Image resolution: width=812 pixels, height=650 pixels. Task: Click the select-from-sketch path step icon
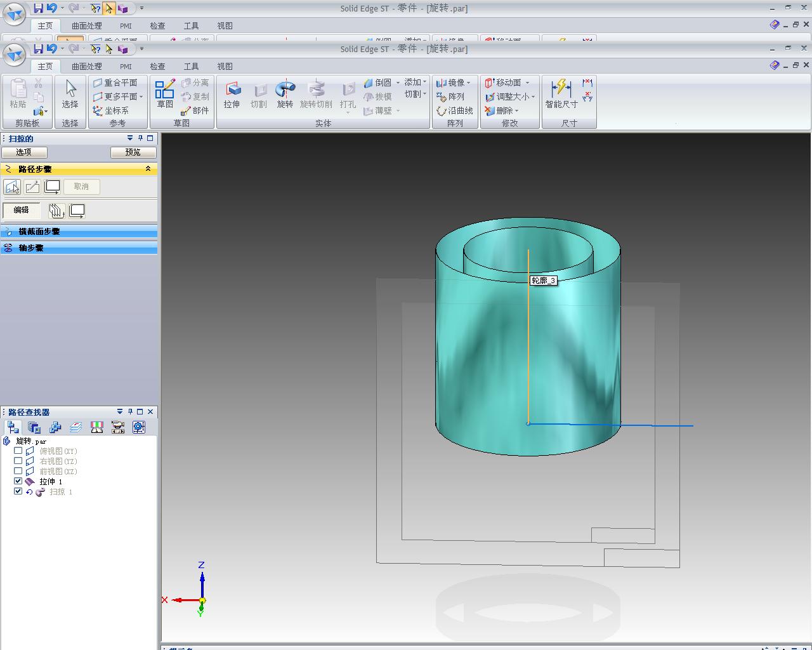[x=12, y=187]
